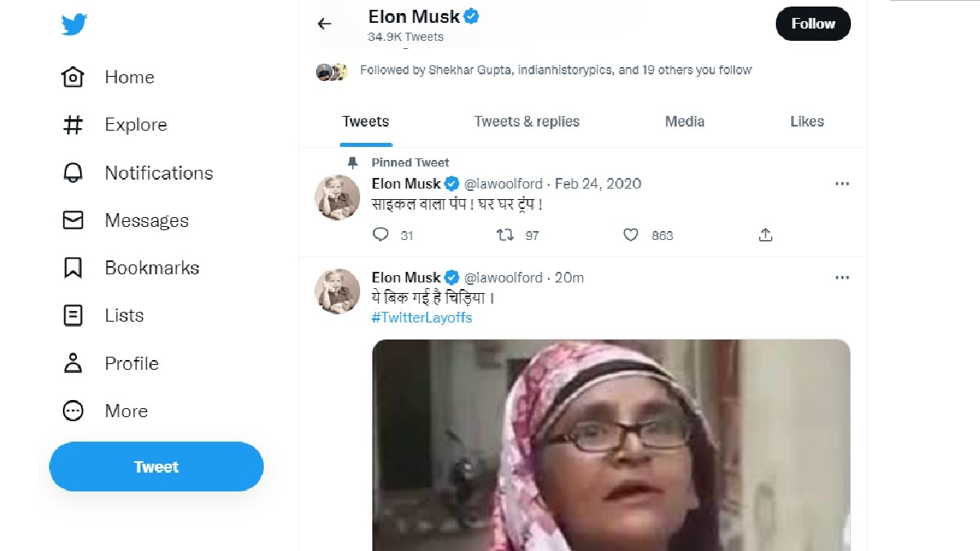Image resolution: width=980 pixels, height=551 pixels.
Task: Open options menu on the 20m tweet
Action: (x=842, y=278)
